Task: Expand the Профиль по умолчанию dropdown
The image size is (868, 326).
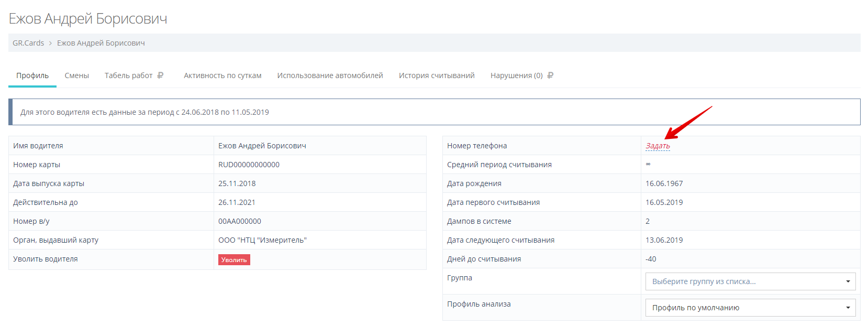Action: (750, 308)
